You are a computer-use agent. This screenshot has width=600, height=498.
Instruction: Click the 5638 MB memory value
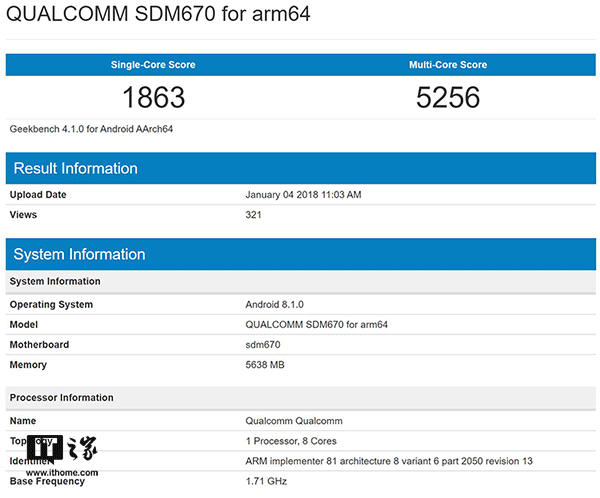(x=265, y=365)
